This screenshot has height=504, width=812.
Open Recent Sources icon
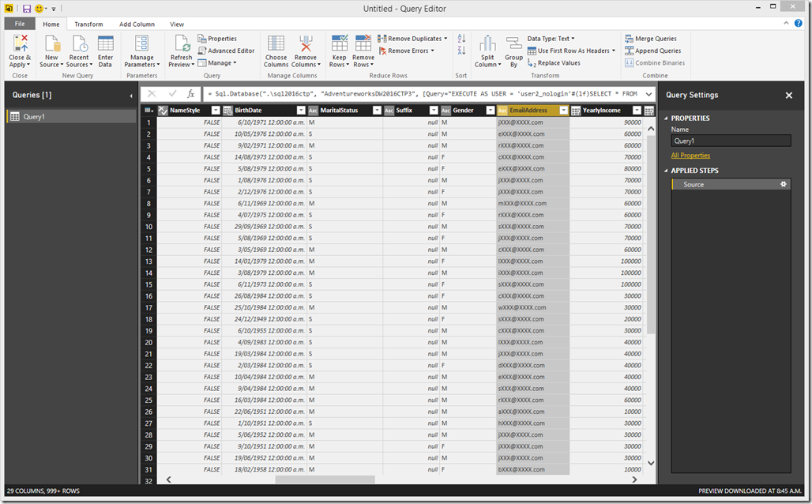pos(79,44)
